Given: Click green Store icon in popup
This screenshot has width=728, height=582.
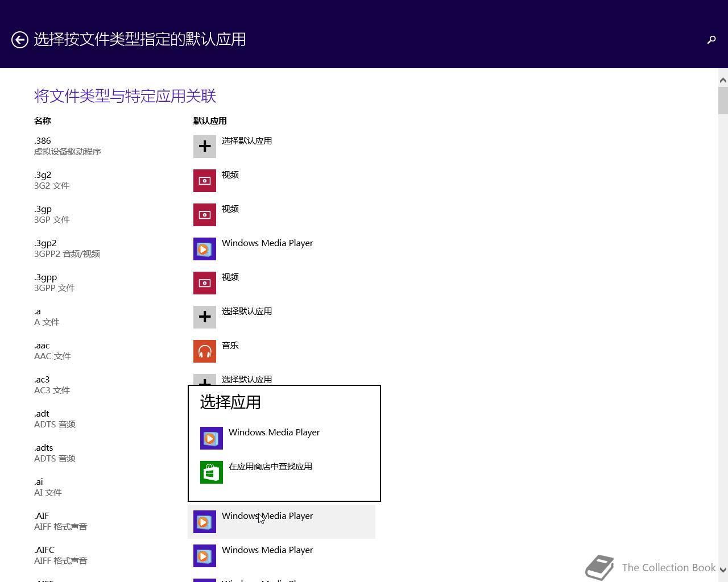Looking at the screenshot, I should pyautogui.click(x=212, y=472).
